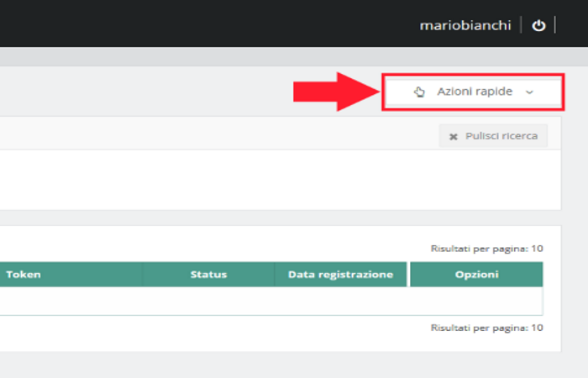The image size is (588, 378).
Task: Sort by the Token column header
Action: pos(24,275)
